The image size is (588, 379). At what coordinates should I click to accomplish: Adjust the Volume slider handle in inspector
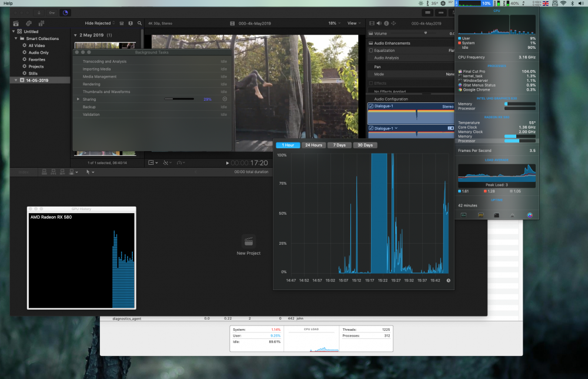point(426,33)
